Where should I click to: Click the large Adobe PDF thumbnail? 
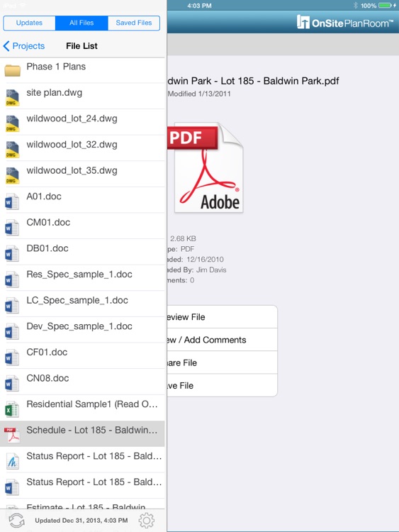pos(206,167)
